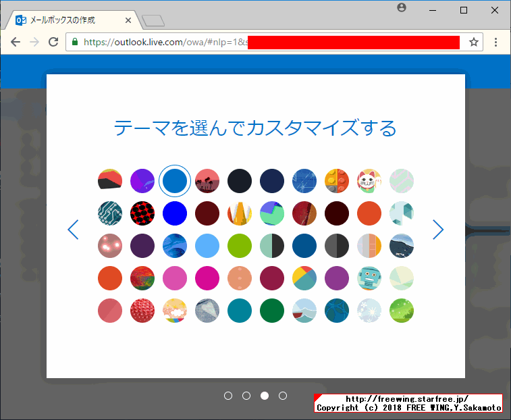The width and height of the screenshot is (511, 420).
Task: Choose the colored pencils theme
Action: point(240,213)
